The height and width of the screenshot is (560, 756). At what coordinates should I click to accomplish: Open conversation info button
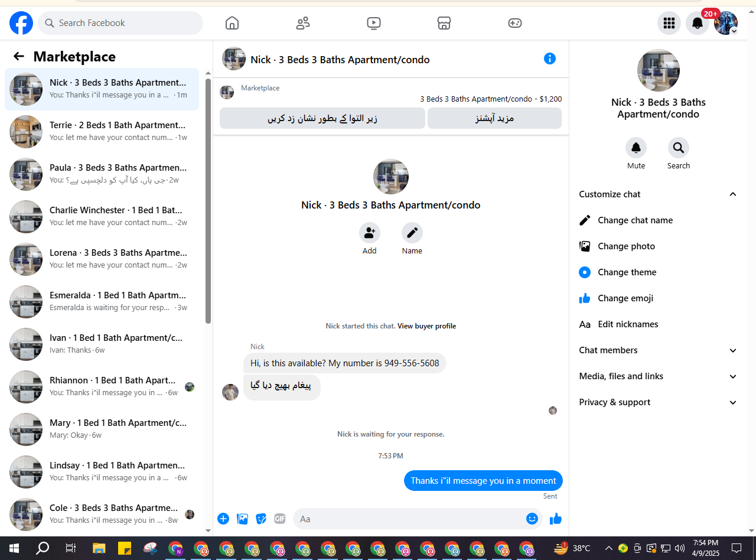point(550,58)
